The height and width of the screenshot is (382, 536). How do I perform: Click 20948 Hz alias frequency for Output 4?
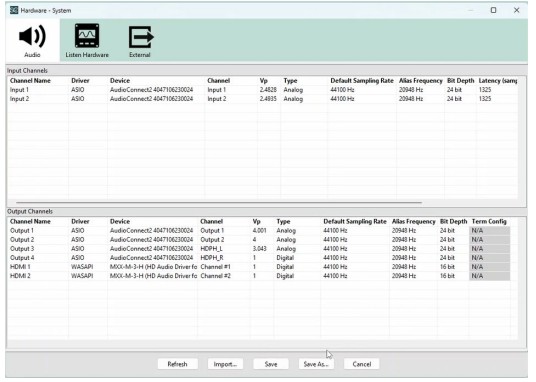(404, 258)
